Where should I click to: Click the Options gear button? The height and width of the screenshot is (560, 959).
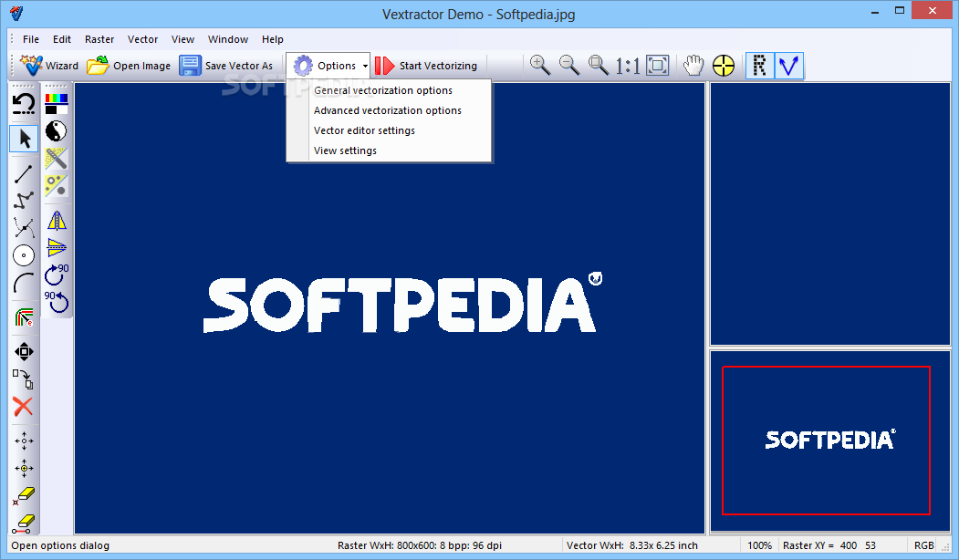click(x=324, y=66)
